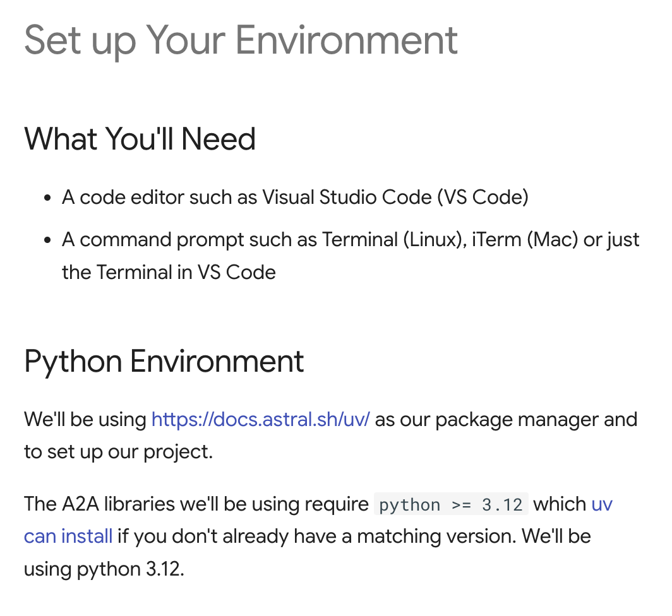
Task: Click 'The A2A libraries' text
Action: [x=101, y=504]
